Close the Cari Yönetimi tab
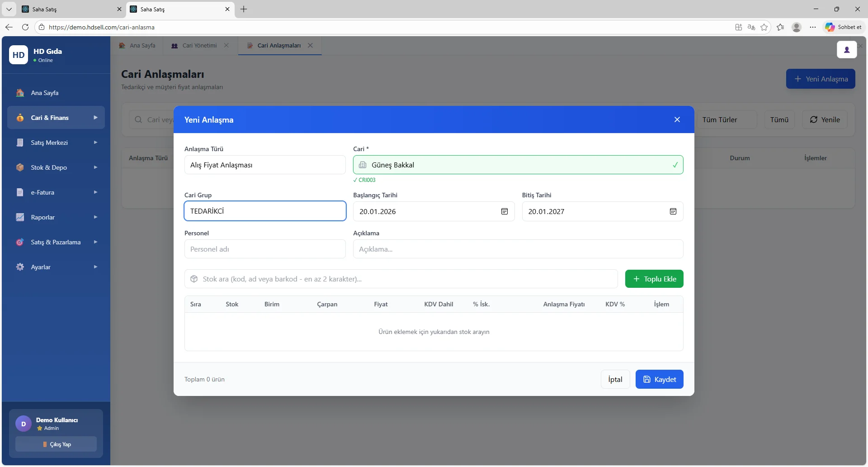The height and width of the screenshot is (467, 868). point(226,45)
